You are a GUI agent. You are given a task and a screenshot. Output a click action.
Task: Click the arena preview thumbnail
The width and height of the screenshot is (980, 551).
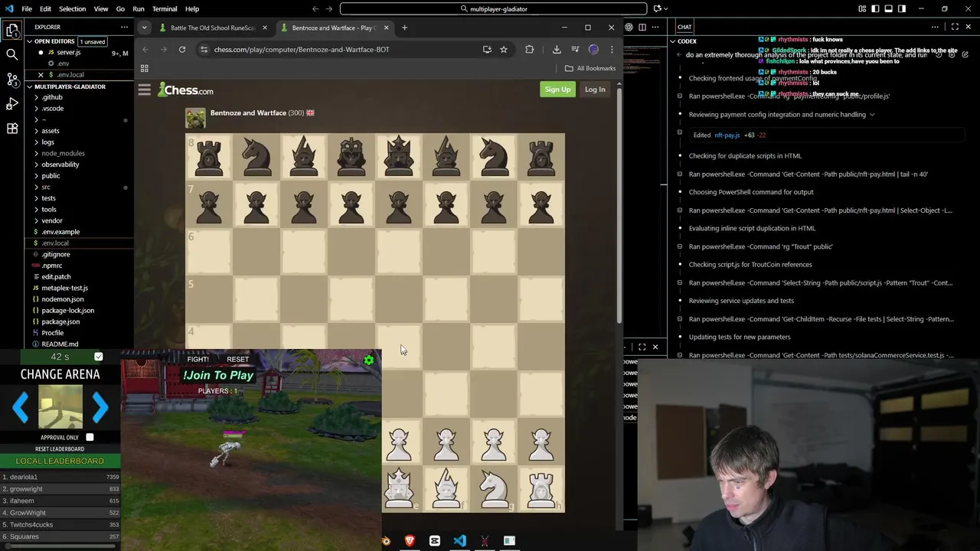point(60,407)
